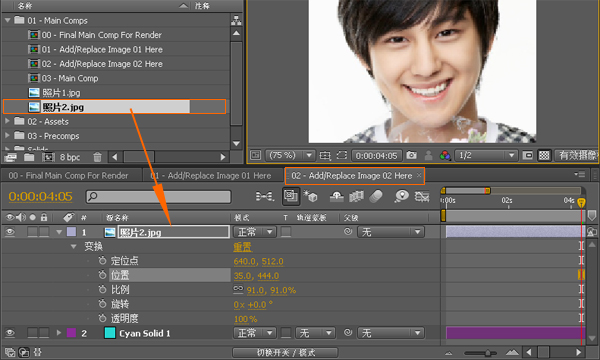Image resolution: width=600 pixels, height=360 pixels.
Task: Delete selected project item with trash icon
Action: pyautogui.click(x=98, y=157)
